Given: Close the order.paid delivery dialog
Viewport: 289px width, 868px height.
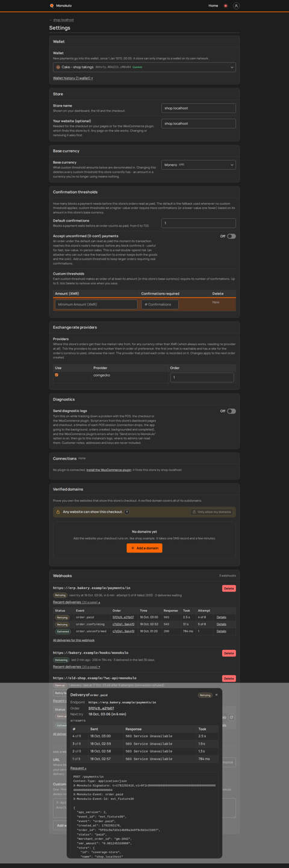Looking at the screenshot, I should [x=217, y=695].
